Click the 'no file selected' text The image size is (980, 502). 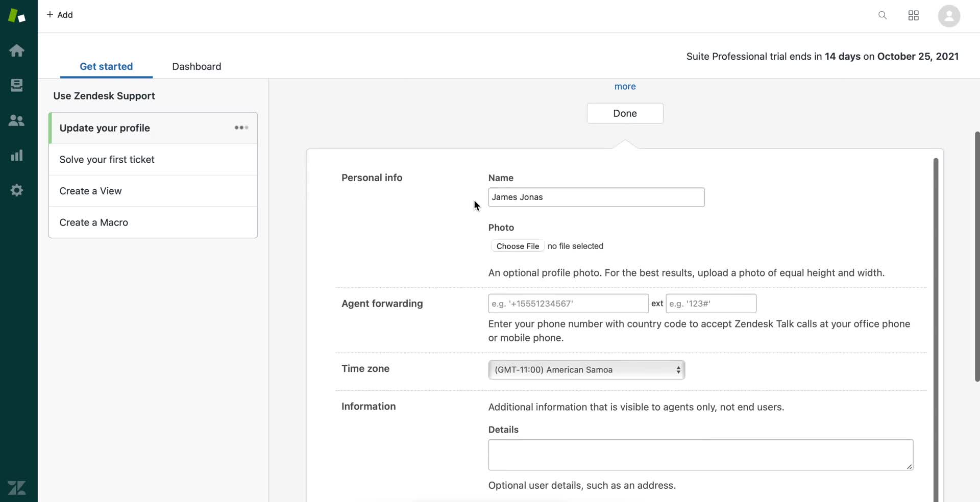click(x=575, y=246)
